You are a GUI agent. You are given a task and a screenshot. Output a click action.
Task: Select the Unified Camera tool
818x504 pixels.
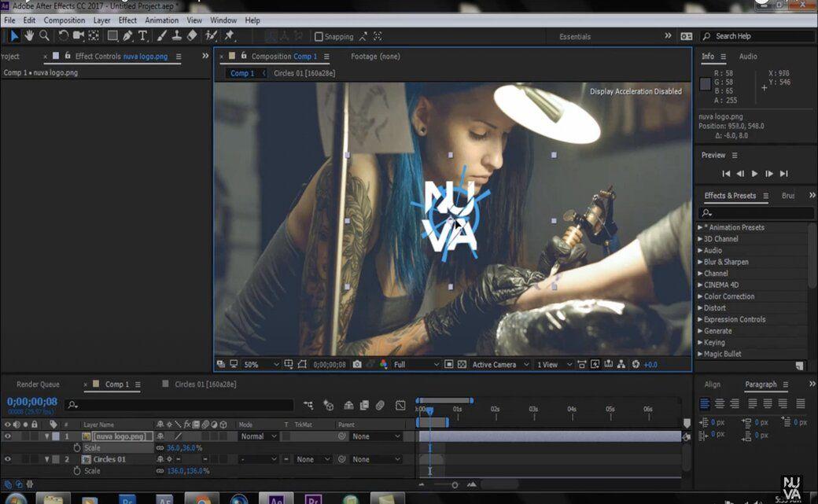[x=78, y=35]
